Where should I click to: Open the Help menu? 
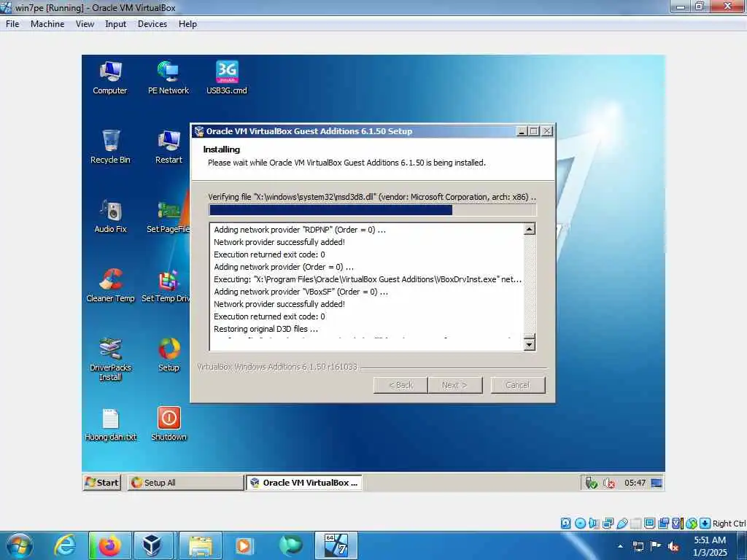(187, 24)
